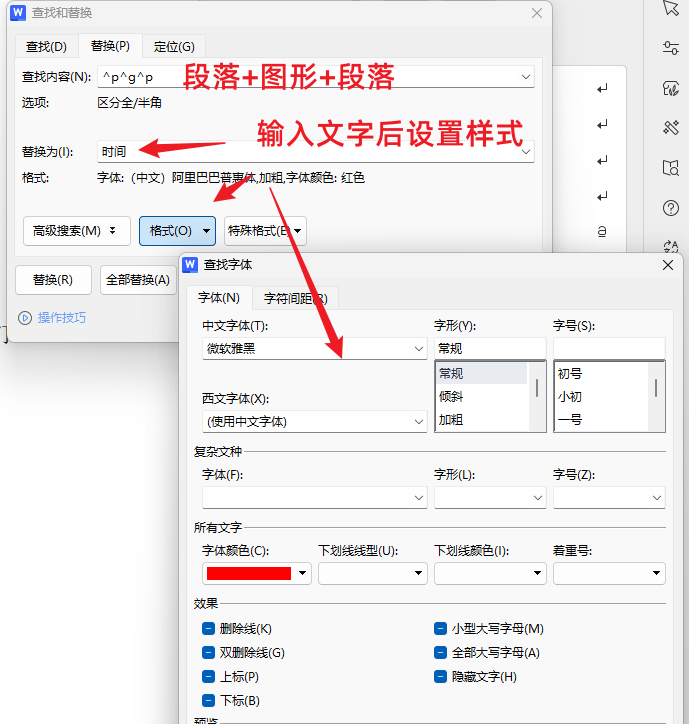The height and width of the screenshot is (724, 689).
Task: Click the magic wand icon in sidebar
Action: (x=671, y=127)
